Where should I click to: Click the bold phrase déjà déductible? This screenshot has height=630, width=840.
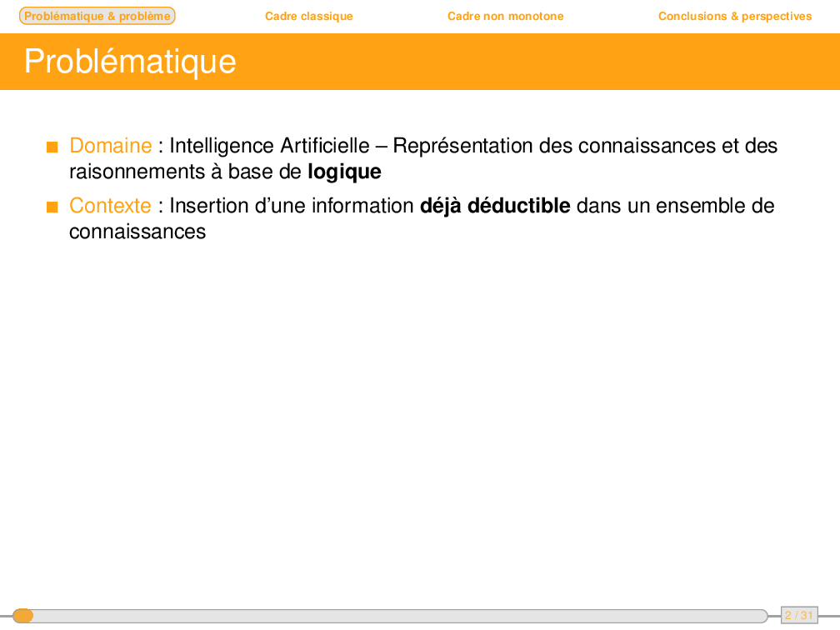click(495, 206)
